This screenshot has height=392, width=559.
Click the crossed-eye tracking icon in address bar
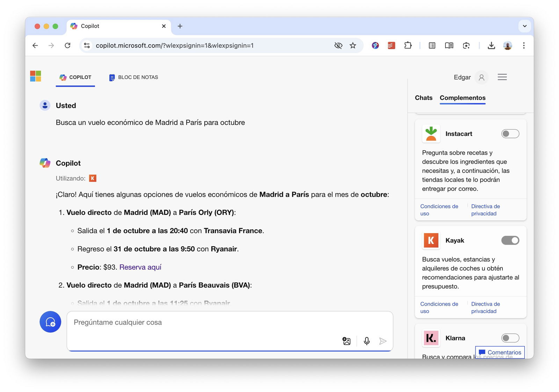click(x=338, y=45)
